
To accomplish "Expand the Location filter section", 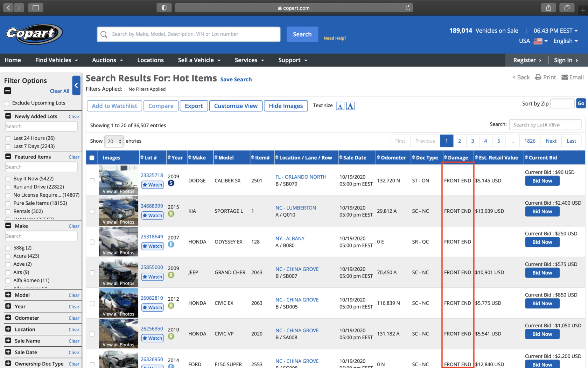I will pyautogui.click(x=8, y=329).
